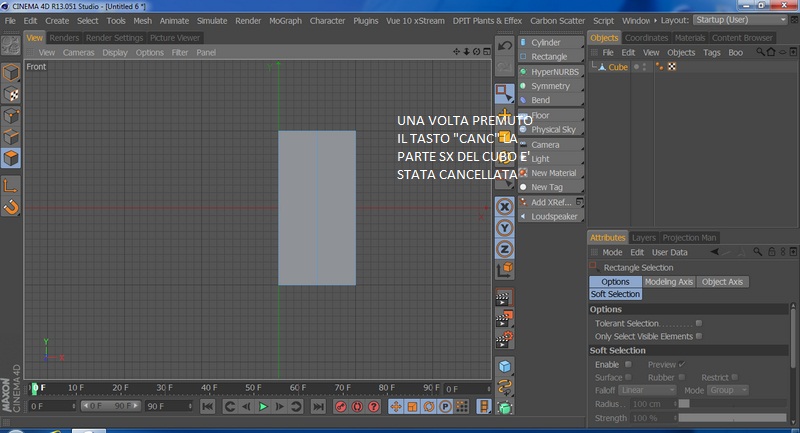
Task: Select the Object Axis button
Action: [722, 282]
